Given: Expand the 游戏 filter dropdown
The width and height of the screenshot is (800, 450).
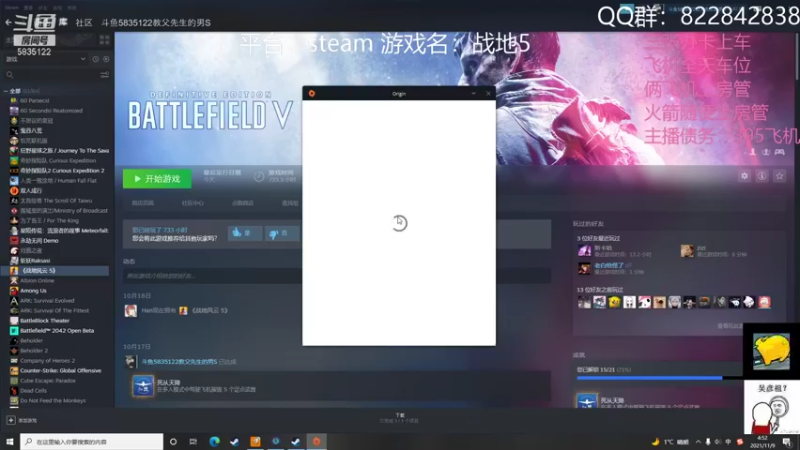Looking at the screenshot, I should (x=45, y=59).
